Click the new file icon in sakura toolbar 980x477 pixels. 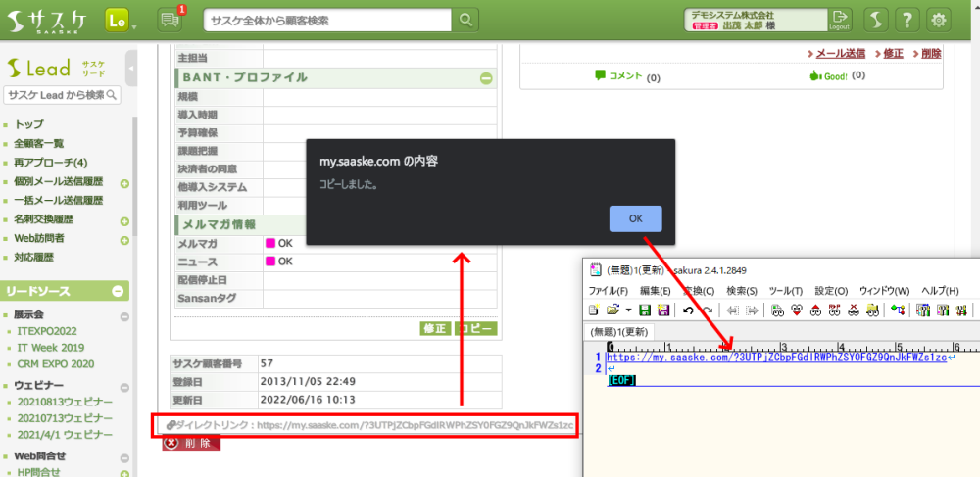(594, 310)
